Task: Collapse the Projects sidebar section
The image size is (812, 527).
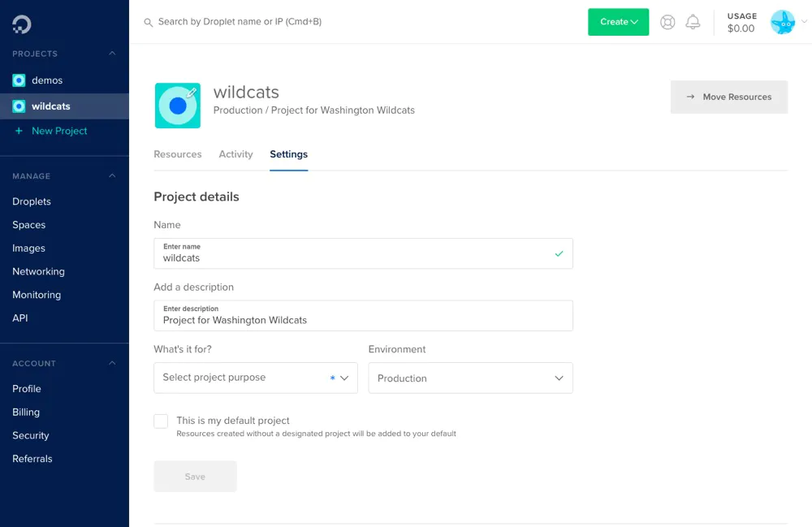Action: coord(112,54)
